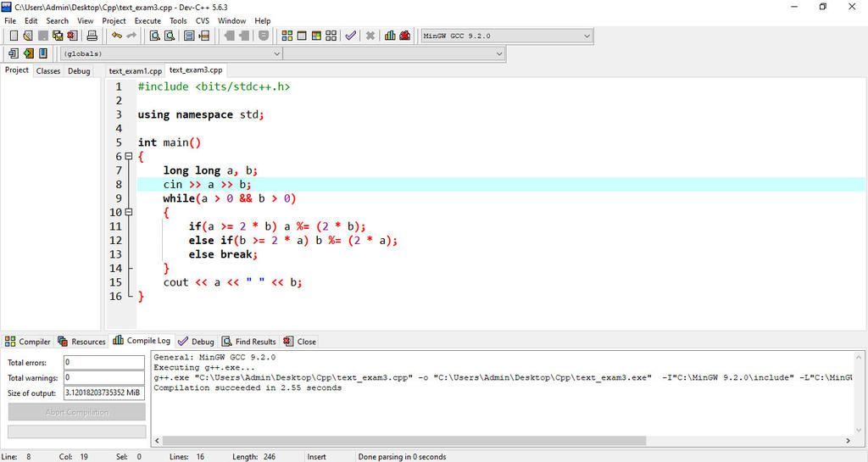868x462 pixels.
Task: Open the empty members dropdown beside globals
Action: 393,53
